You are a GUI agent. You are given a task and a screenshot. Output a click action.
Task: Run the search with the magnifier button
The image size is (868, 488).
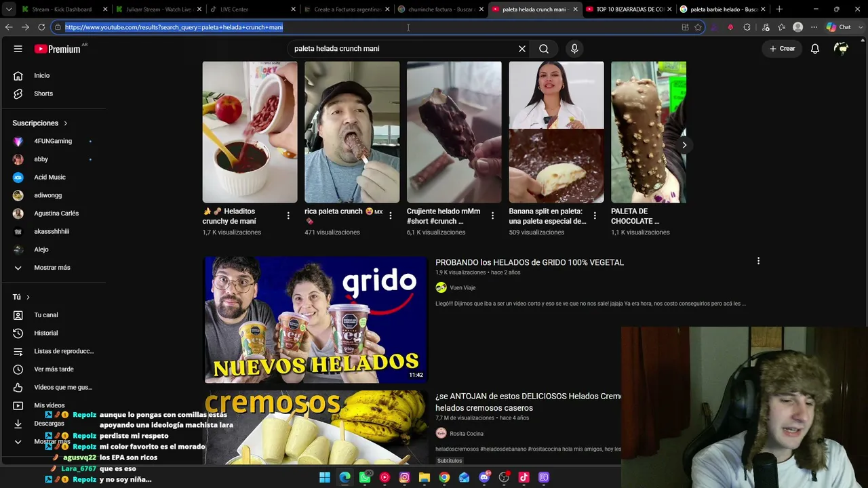coord(544,49)
